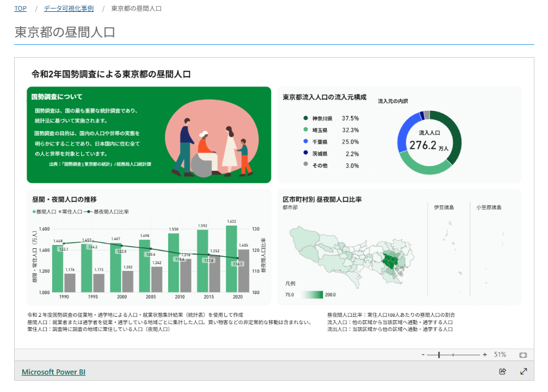Screen dimensions: 548x392
Task: Click the 昼間・夜間人口の推移 chart title
Action: point(65,199)
